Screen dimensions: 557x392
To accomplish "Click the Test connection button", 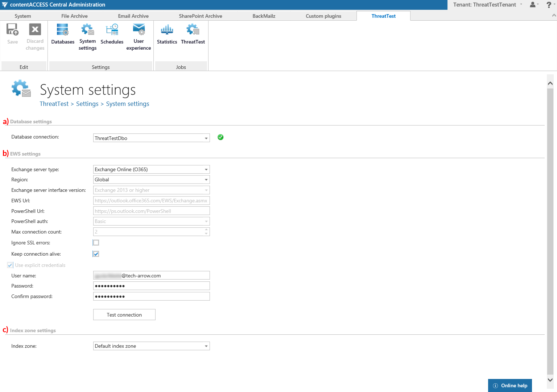I will click(x=124, y=315).
